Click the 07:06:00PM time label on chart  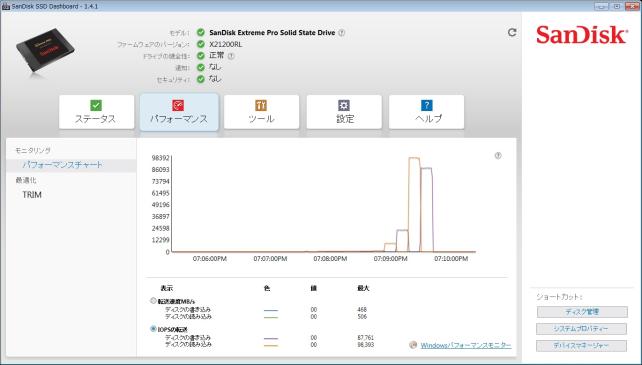(x=210, y=259)
